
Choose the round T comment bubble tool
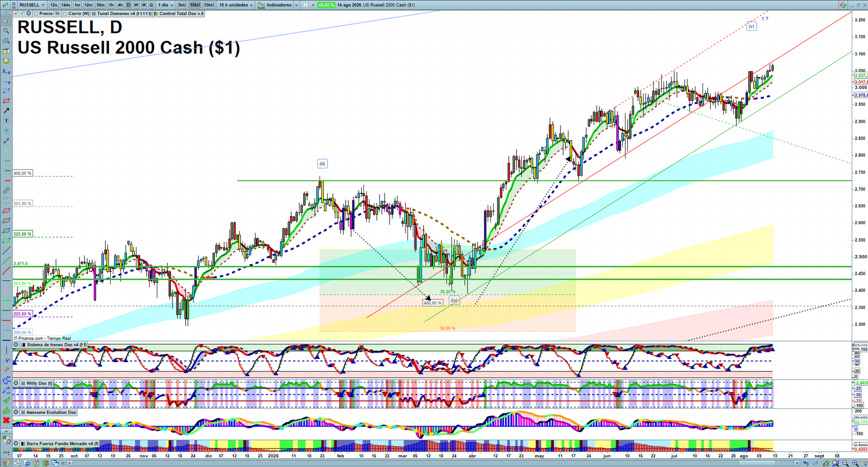click(6, 131)
